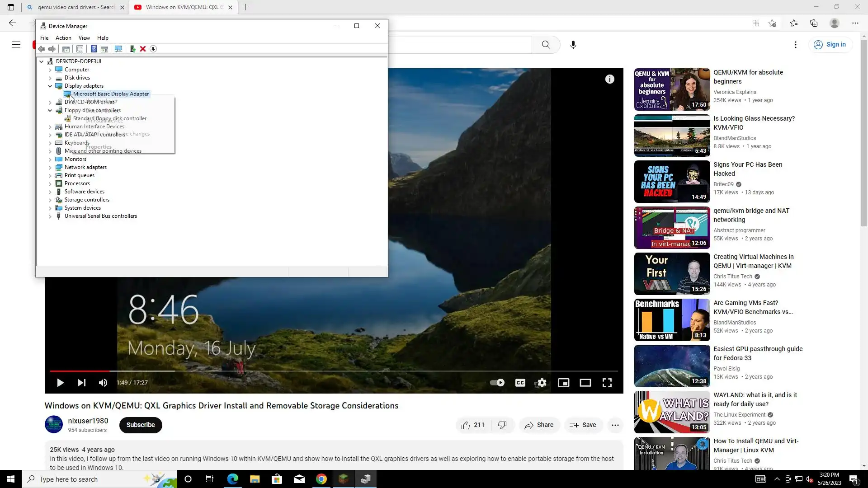Enter fullscreen video mode

[x=607, y=383]
